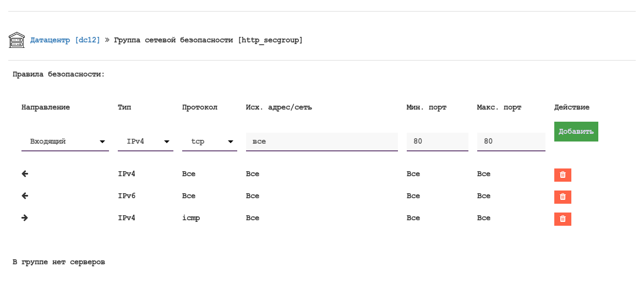Viewport: 644px width, 283px height.
Task: Select the http_secgroup breadcrumb title text
Action: point(208,40)
